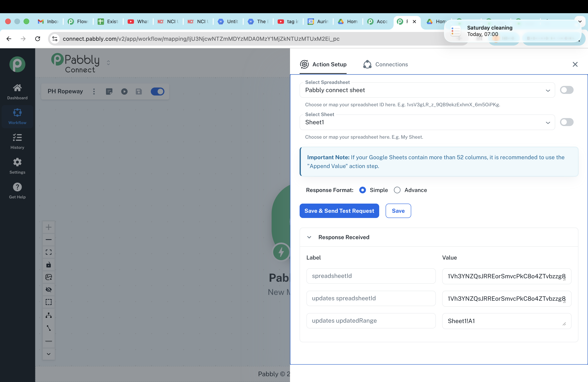Screen dimensions: 588x382
Task: Toggle the canvas lock icon
Action: coord(49,265)
